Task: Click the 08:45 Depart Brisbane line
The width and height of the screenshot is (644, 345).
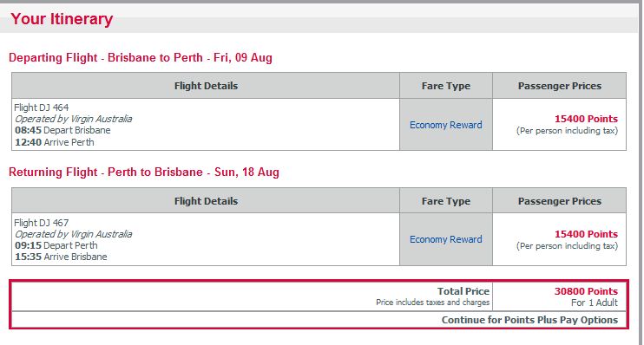Action: click(62, 130)
